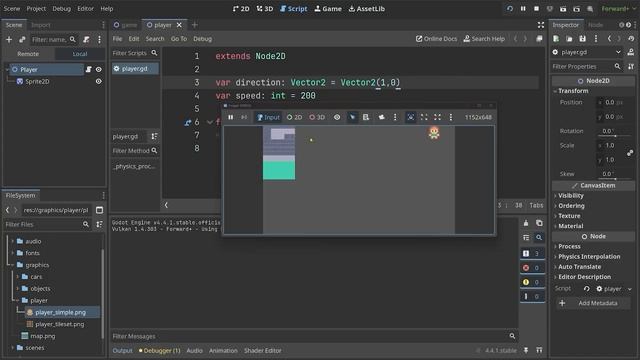Open the AssetLib workspace
Viewport: 640px width, 360px height.
pyautogui.click(x=367, y=9)
